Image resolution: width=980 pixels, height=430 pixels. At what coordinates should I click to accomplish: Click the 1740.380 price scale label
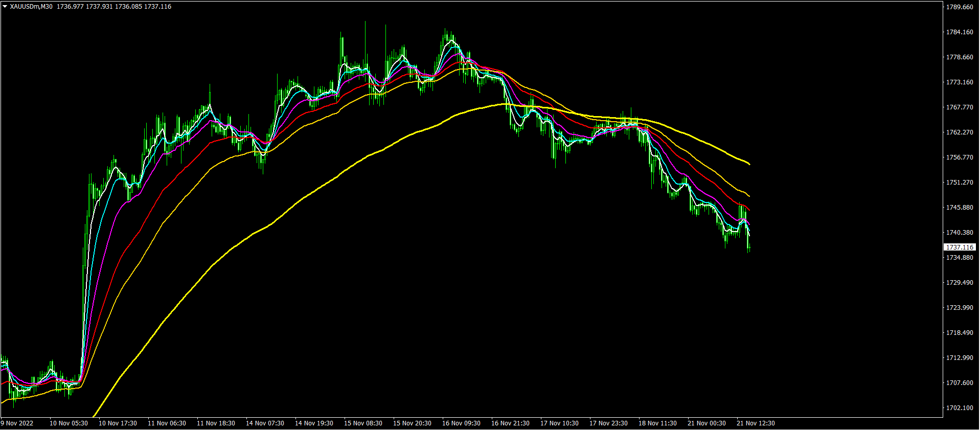960,233
